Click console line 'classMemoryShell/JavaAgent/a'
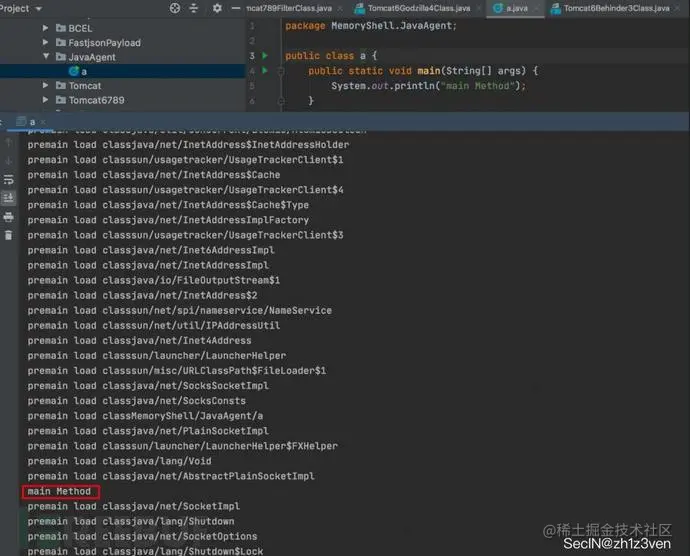The width and height of the screenshot is (690, 556). pos(145,416)
